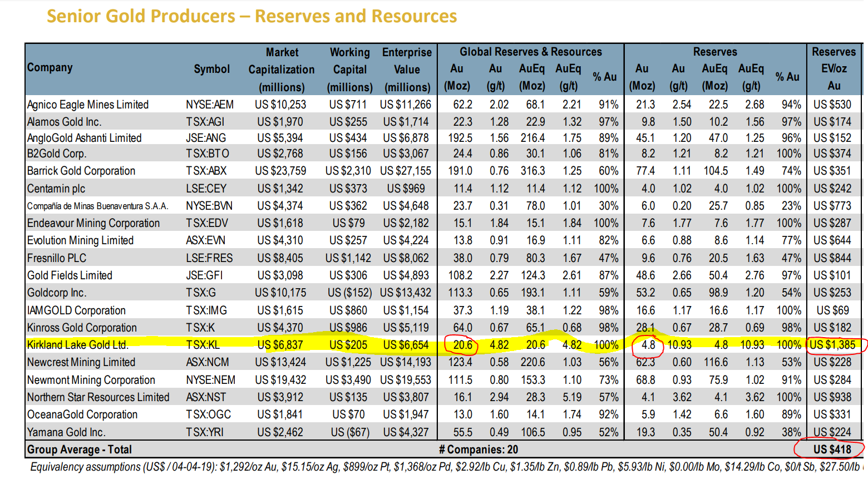Click the 'Reserves EV/oz Au' header

[x=834, y=68]
